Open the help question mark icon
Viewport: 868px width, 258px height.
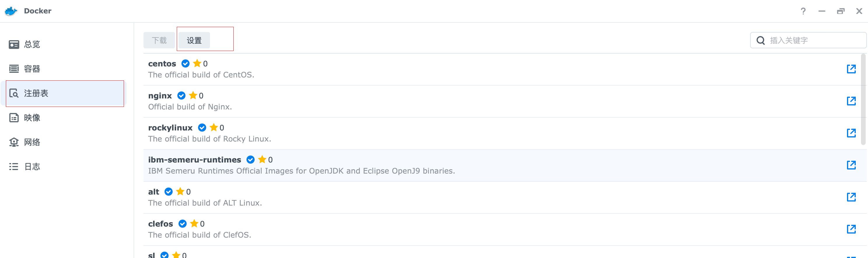tap(803, 11)
